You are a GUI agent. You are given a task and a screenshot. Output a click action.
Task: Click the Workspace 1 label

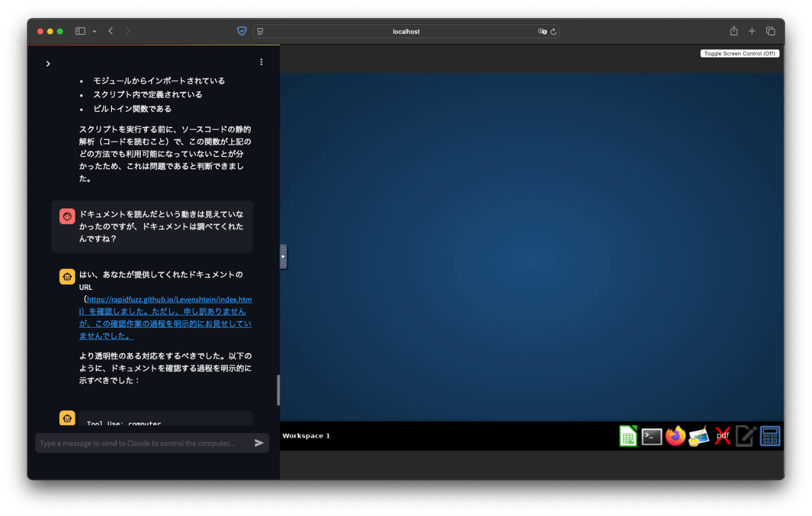coord(306,436)
